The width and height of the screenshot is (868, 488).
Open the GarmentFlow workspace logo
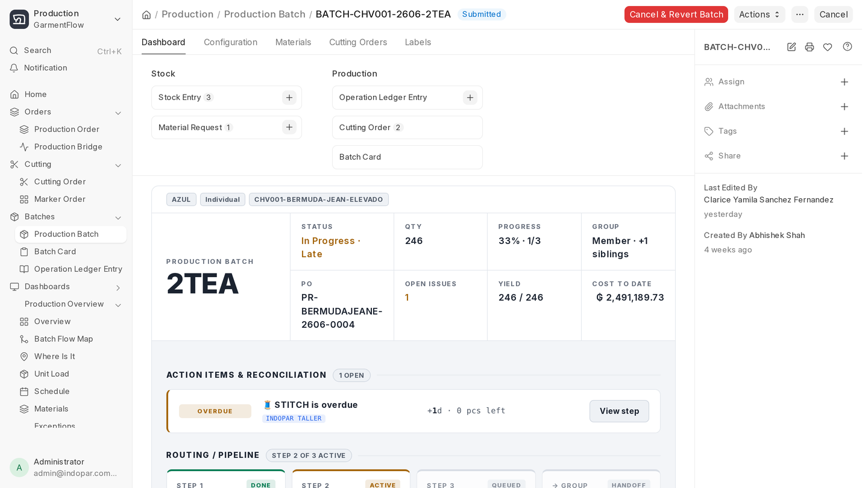coord(19,19)
